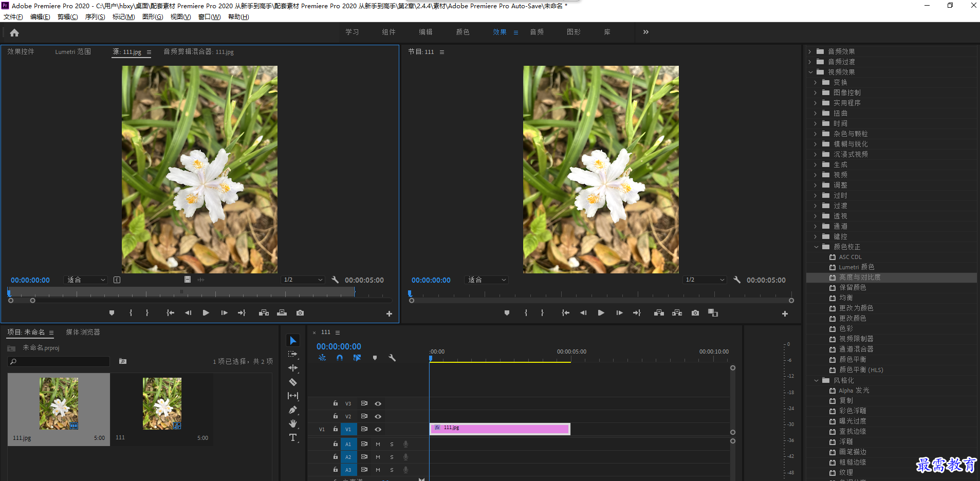Click the Program monitor playhead marker
This screenshot has height=481, width=980.
click(x=410, y=293)
